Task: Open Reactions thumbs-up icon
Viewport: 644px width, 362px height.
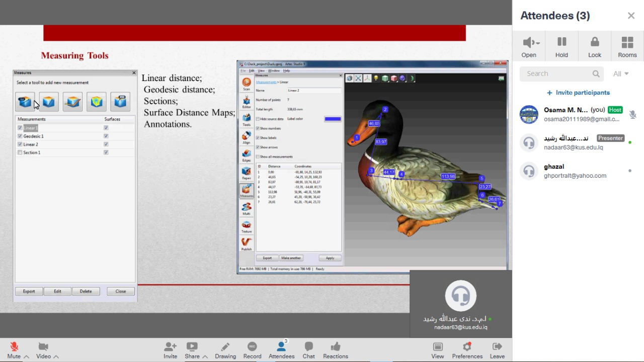Action: (x=336, y=347)
